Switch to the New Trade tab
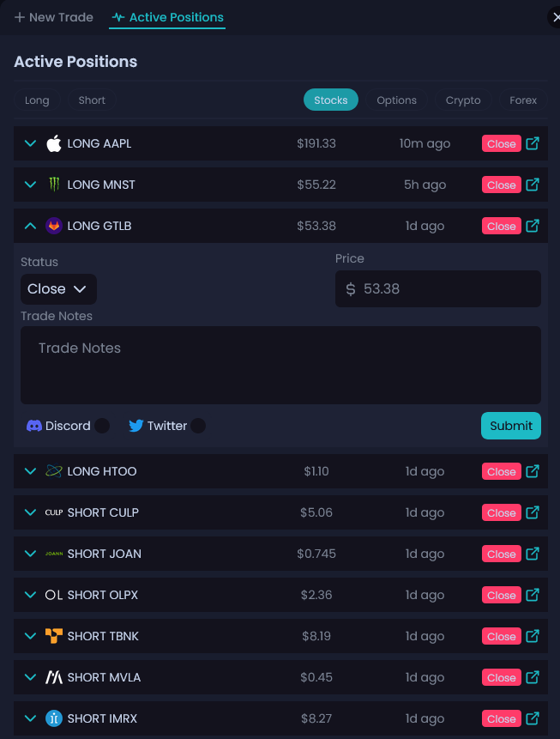This screenshot has width=560, height=739. [x=53, y=16]
